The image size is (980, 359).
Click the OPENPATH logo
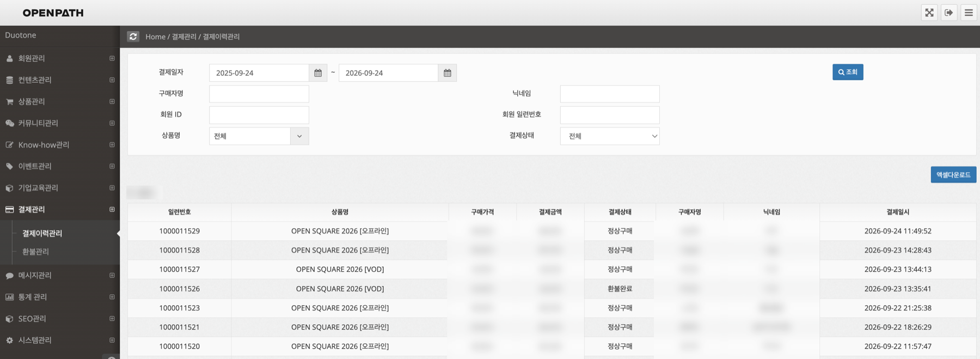tap(53, 13)
